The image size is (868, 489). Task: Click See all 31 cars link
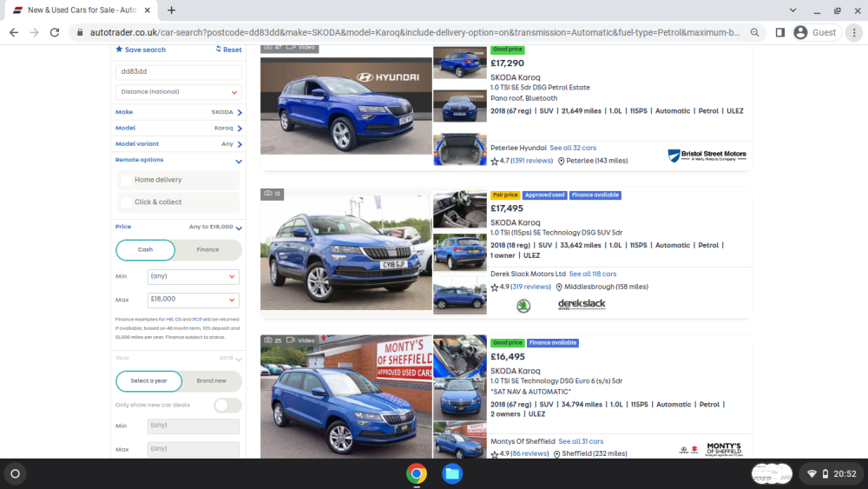click(x=581, y=441)
